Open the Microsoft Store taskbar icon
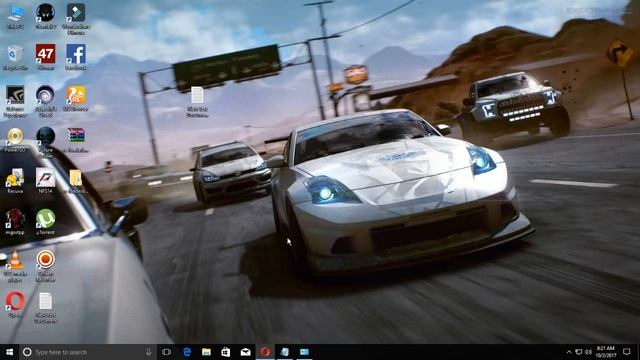This screenshot has height=360, width=640. point(226,352)
